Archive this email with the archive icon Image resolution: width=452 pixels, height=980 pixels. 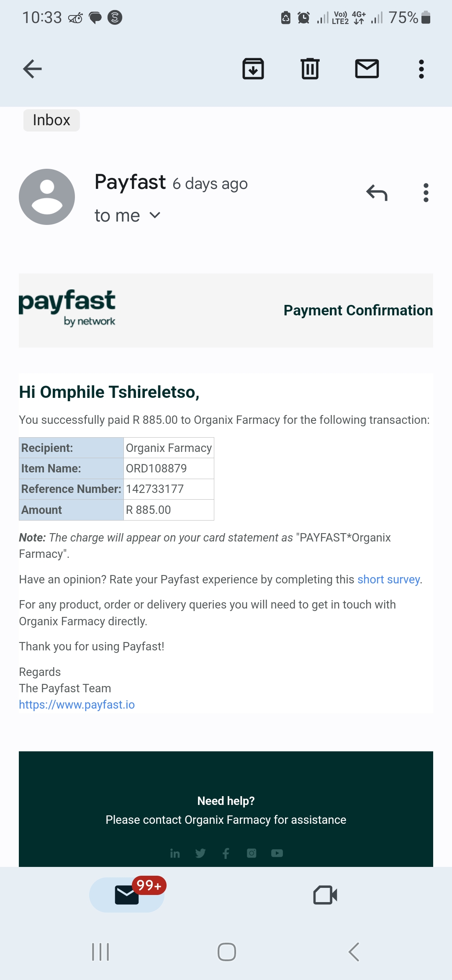[x=253, y=69]
